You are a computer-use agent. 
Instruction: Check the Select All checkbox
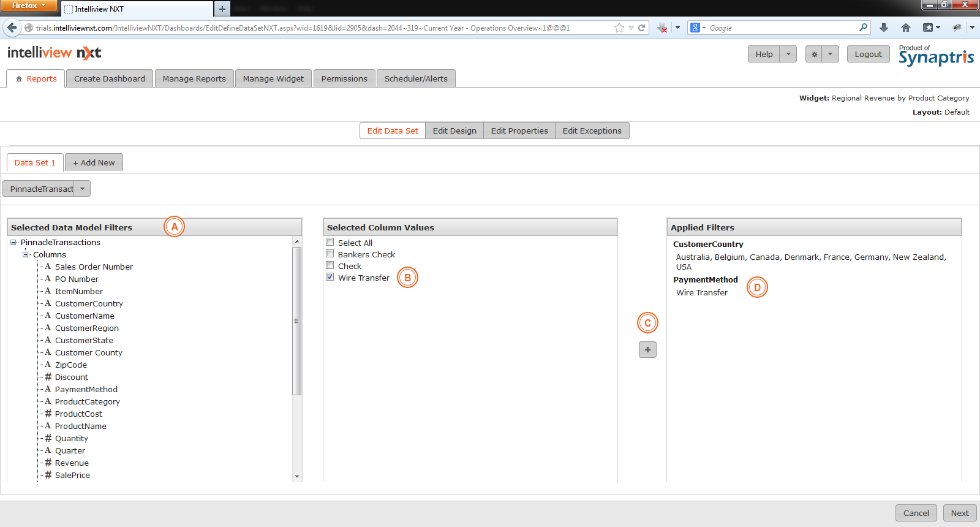pos(330,242)
